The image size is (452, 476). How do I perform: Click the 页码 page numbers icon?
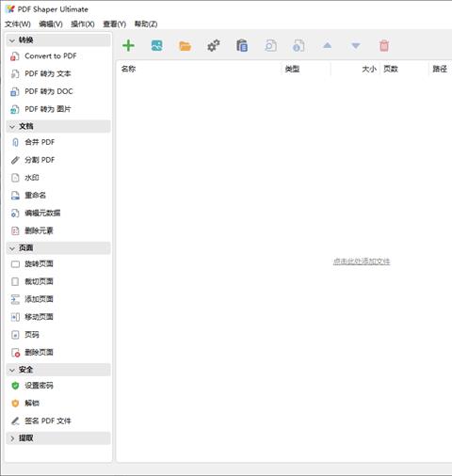coord(15,335)
